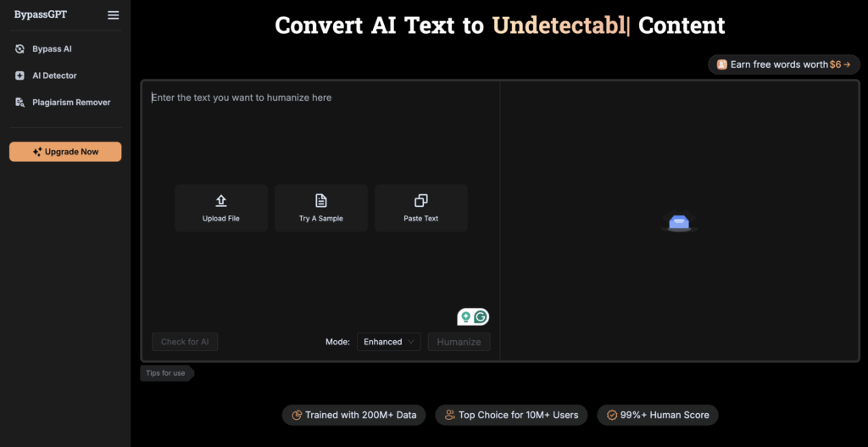Click the Try A Sample document icon
Image resolution: width=868 pixels, height=447 pixels.
pyautogui.click(x=321, y=201)
